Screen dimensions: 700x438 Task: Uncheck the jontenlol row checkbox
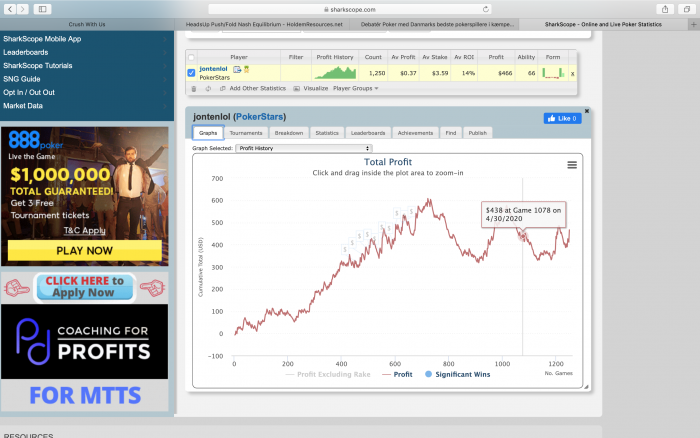click(x=191, y=72)
